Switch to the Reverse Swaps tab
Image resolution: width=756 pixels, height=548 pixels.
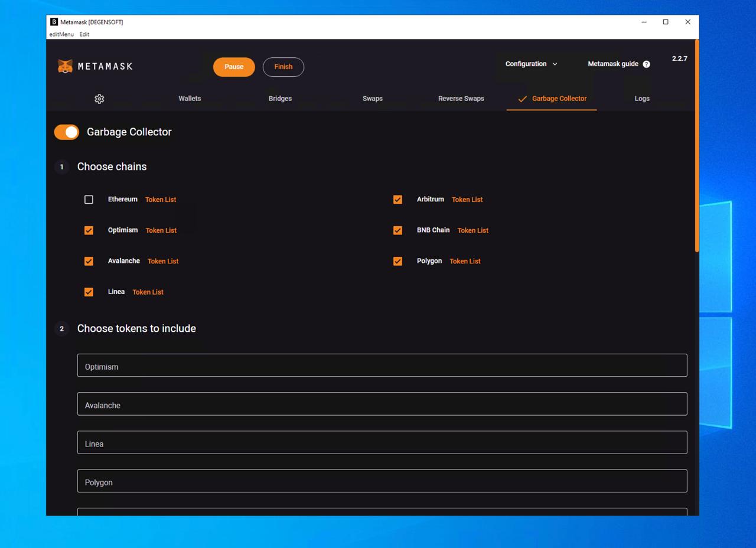tap(461, 99)
